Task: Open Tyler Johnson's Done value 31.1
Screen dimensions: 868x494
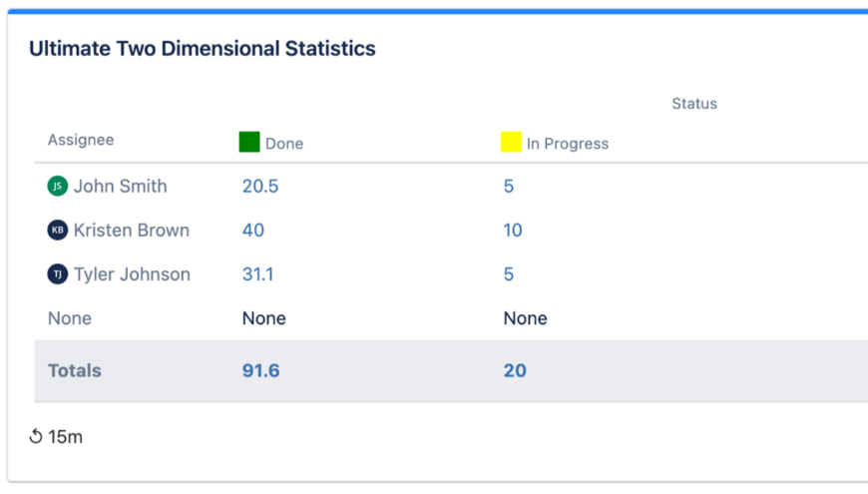Action: point(258,274)
